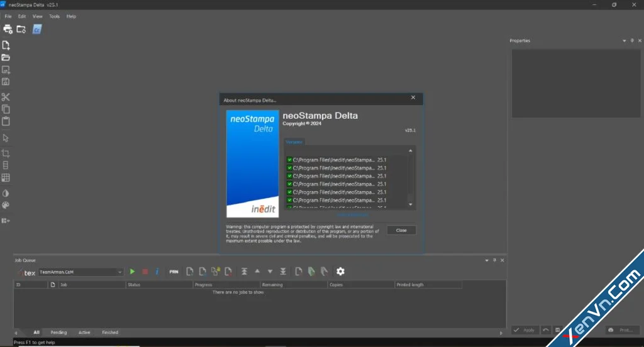Switch to the All jobs tab
The width and height of the screenshot is (644, 347).
pos(36,332)
